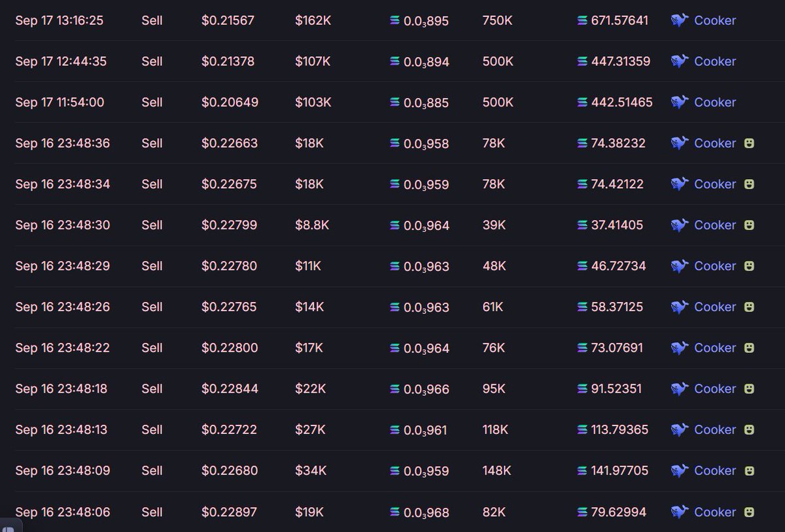Click the whale icon in the 23:48:06 row

680,512
